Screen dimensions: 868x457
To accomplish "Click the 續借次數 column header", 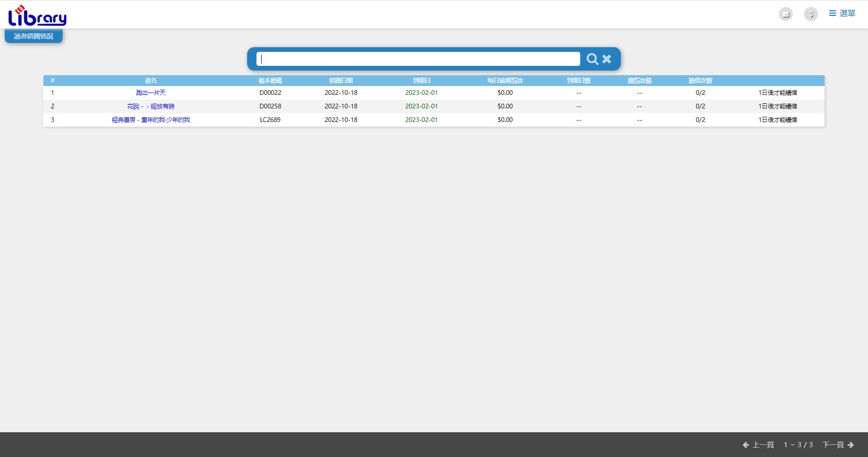I will [x=700, y=81].
